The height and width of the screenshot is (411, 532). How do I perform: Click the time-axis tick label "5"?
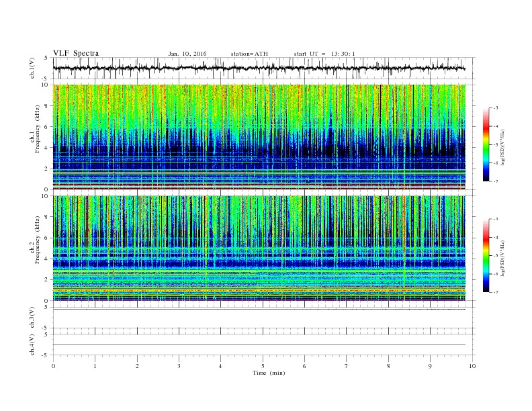(x=263, y=366)
